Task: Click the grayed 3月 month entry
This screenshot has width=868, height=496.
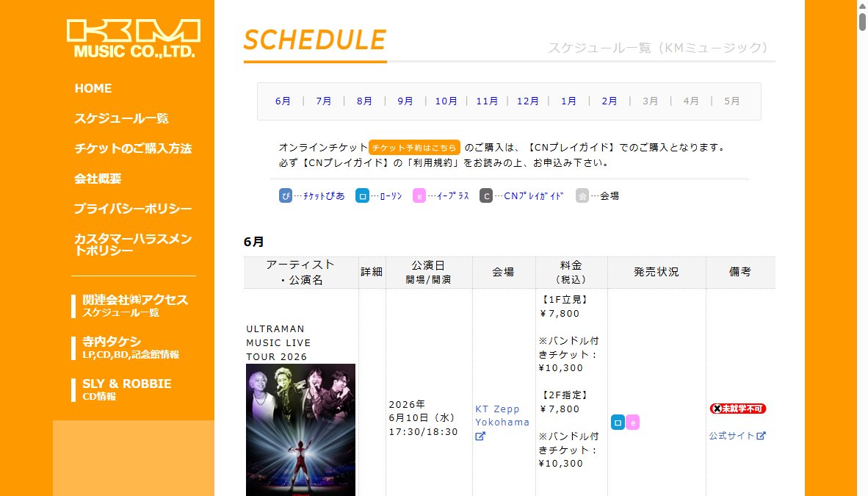Action: [x=651, y=101]
